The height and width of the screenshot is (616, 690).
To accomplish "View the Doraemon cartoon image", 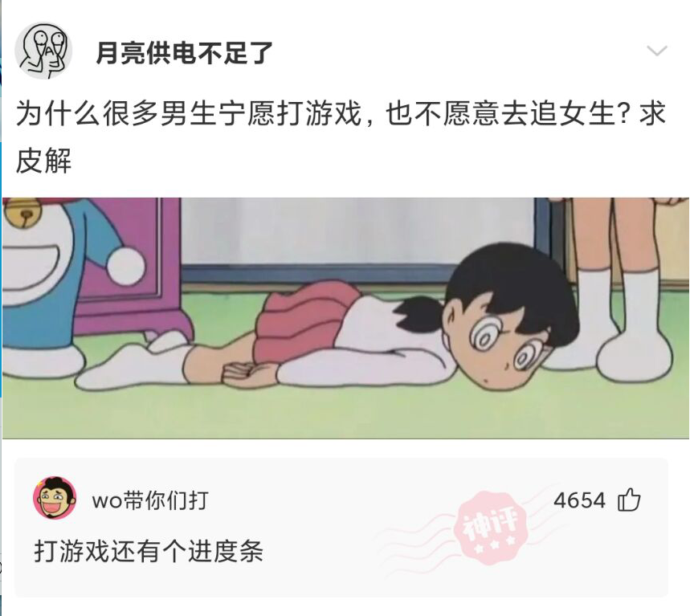I will (x=345, y=318).
